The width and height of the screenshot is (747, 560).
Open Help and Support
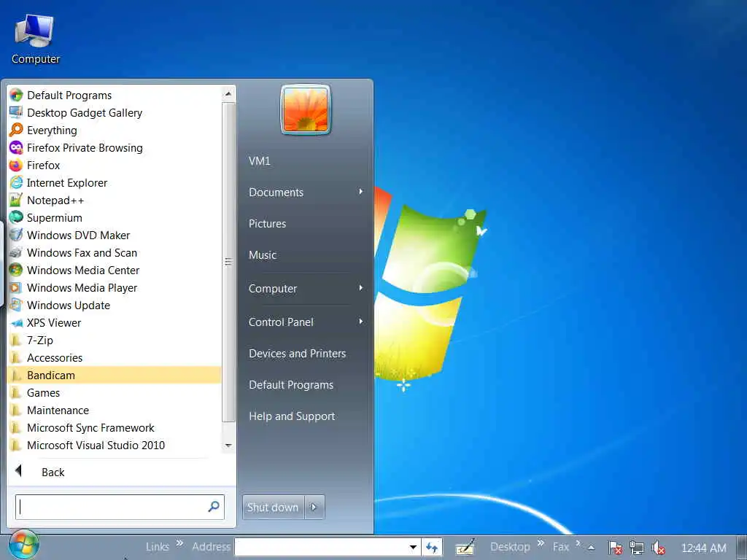point(305,416)
